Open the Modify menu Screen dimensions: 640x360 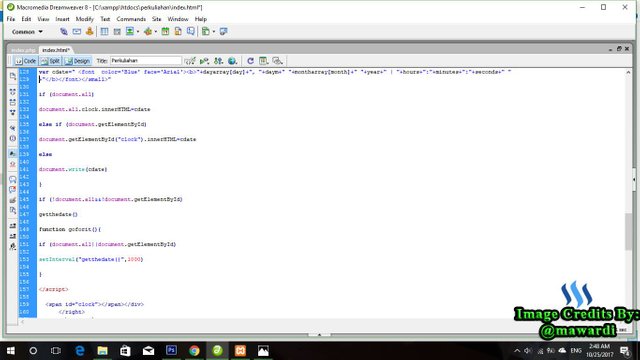coord(84,19)
